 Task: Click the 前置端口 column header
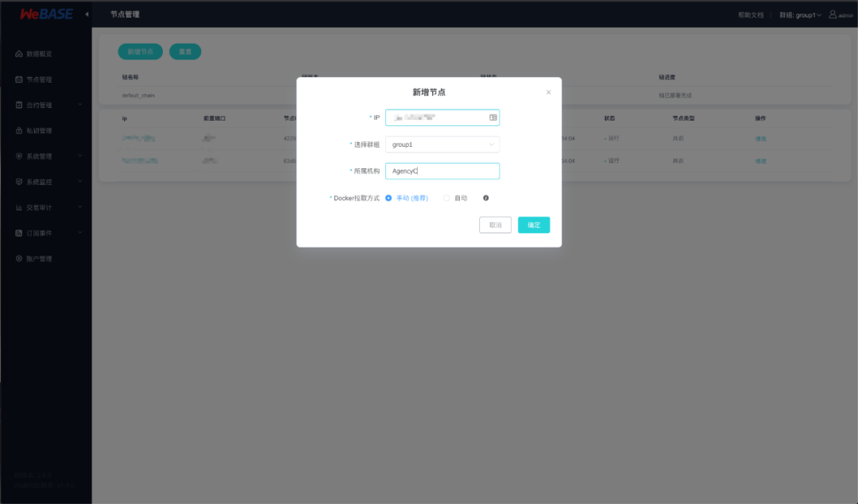pyautogui.click(x=214, y=118)
